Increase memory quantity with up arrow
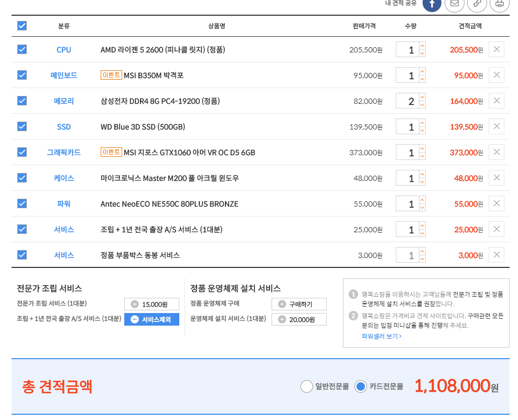 [x=423, y=98]
